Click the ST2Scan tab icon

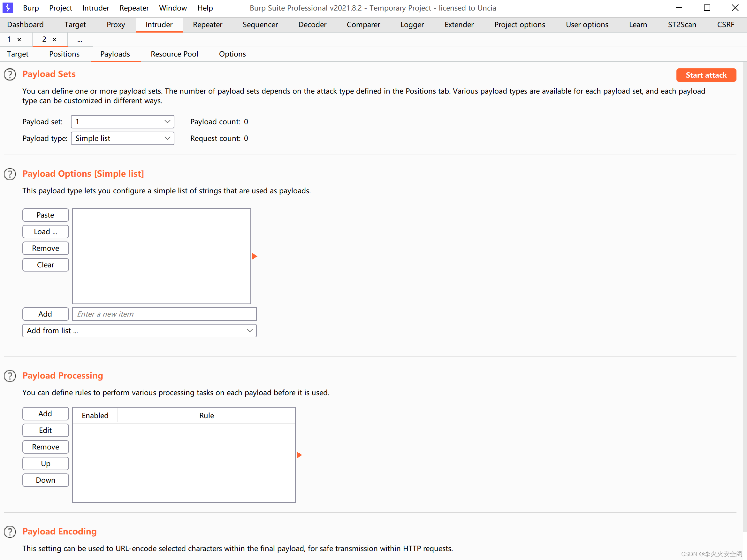pyautogui.click(x=681, y=24)
